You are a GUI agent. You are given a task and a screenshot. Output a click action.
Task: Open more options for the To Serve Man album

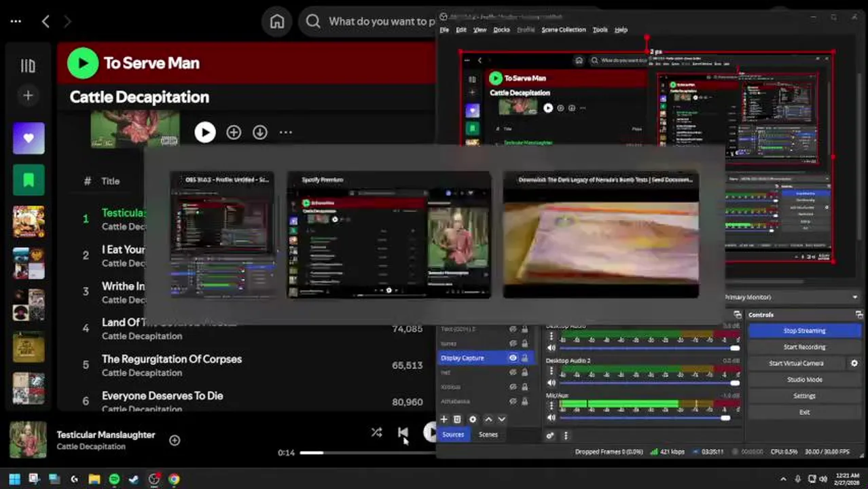click(x=285, y=132)
